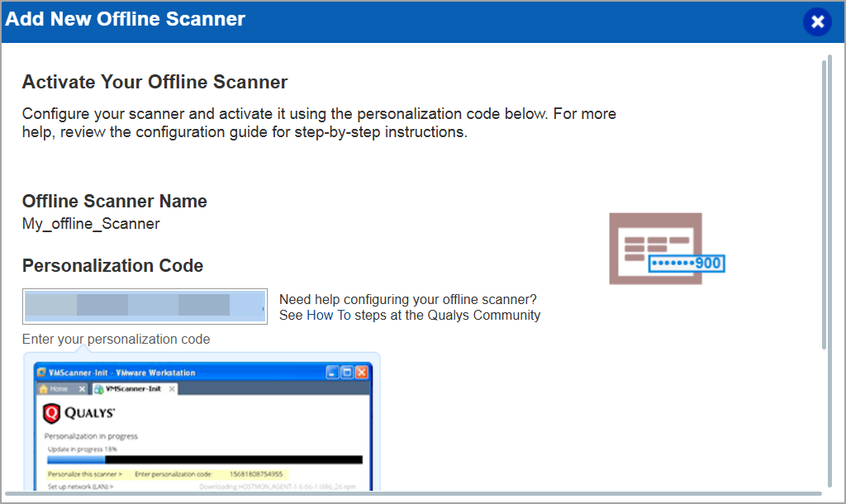Click the VMware Workstation title bar icon

pos(40,372)
